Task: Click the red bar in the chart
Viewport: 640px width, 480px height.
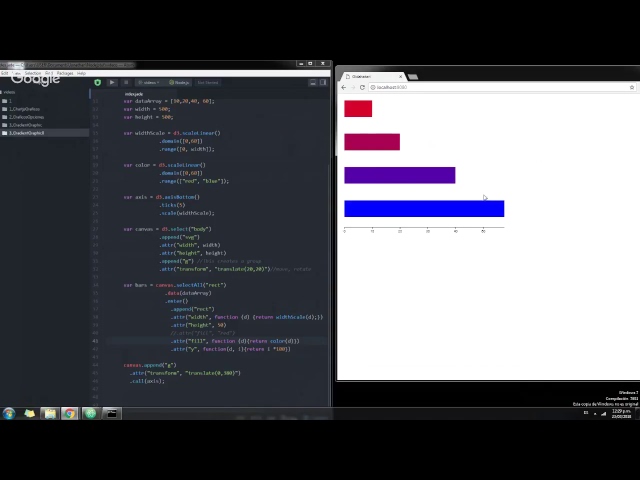Action: (358, 109)
